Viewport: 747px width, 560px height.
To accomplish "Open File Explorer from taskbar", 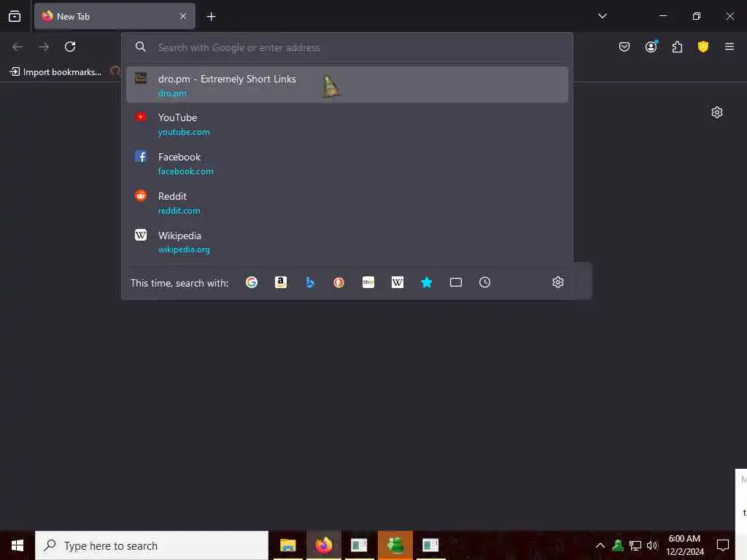I will point(287,545).
